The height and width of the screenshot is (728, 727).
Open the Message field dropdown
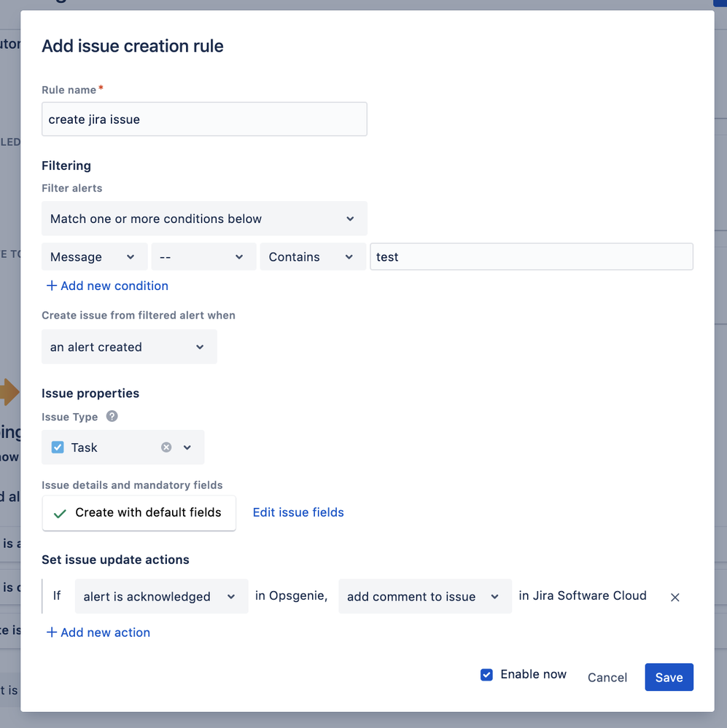[94, 257]
